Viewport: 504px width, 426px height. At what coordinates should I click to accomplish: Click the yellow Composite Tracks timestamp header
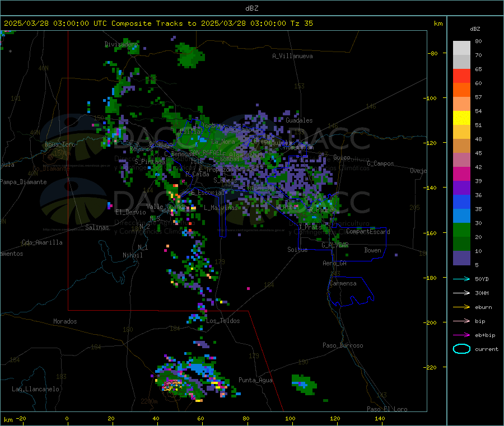coord(158,24)
